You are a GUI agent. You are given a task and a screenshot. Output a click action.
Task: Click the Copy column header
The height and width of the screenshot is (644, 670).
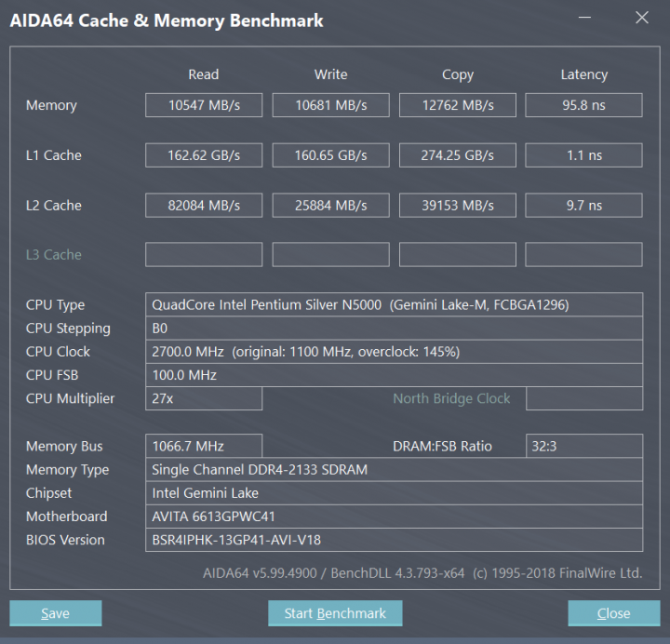click(x=458, y=74)
